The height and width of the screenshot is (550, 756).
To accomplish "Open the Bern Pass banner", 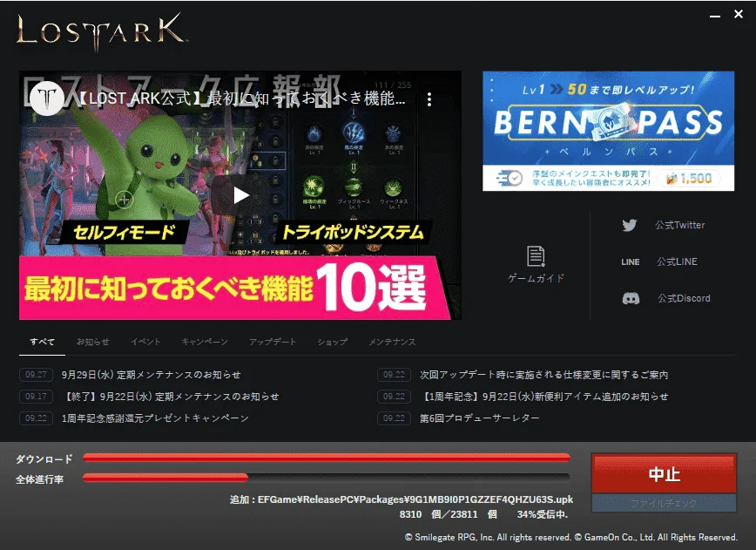I will [x=609, y=132].
